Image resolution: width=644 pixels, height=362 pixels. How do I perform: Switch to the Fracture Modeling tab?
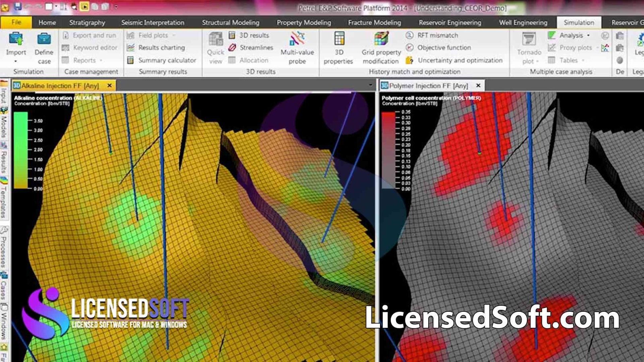[x=374, y=23]
